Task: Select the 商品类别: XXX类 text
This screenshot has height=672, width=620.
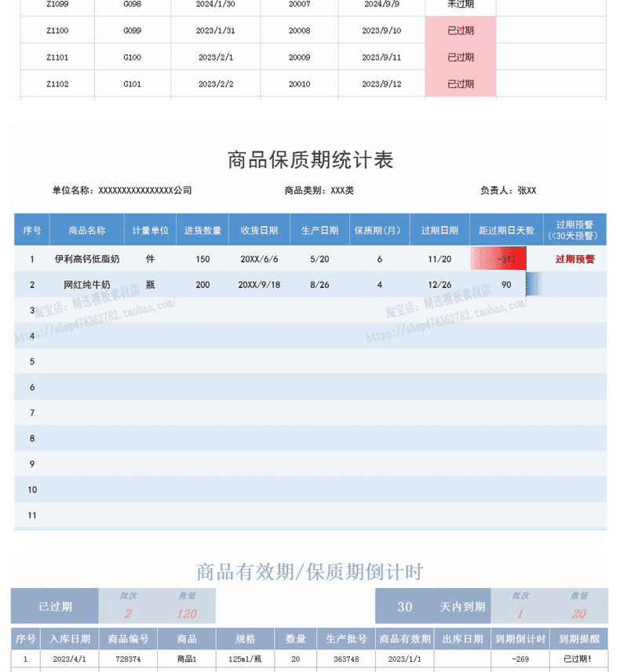Action: coord(319,190)
